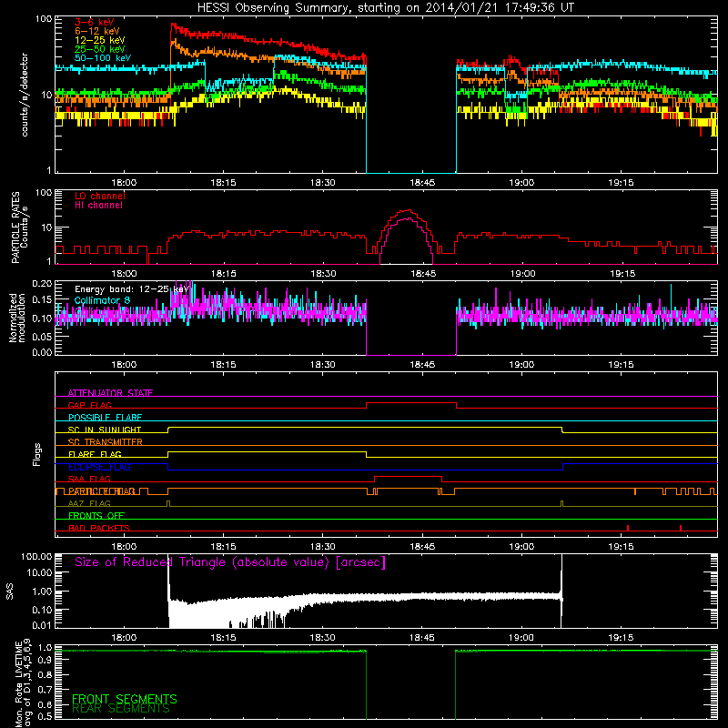Click the FRONT SEGMENTS legend label
Screen dimensions: 728x728
tap(125, 699)
